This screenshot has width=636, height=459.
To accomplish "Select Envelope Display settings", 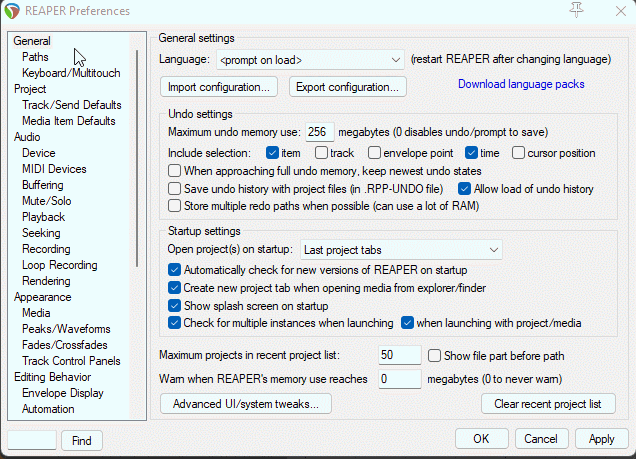I will point(63,393).
